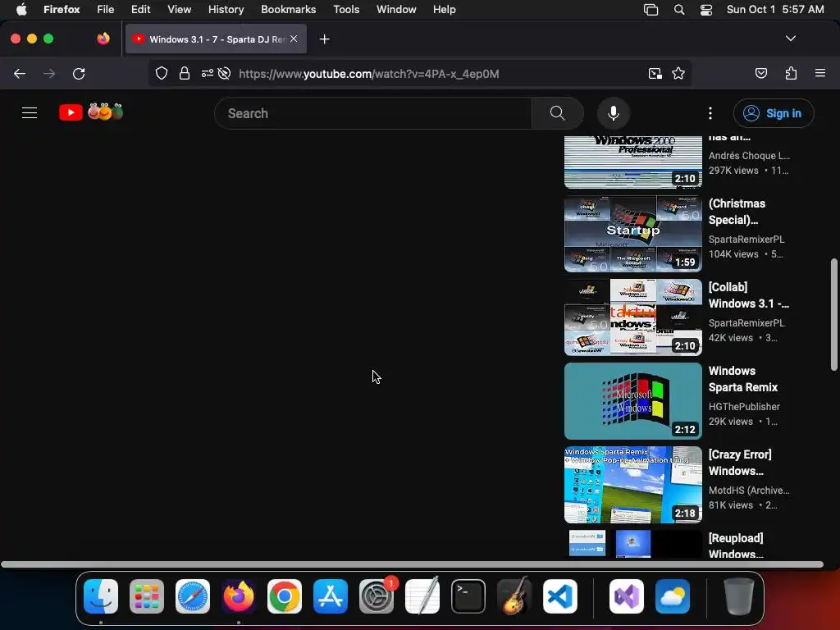Launch Google Chrome from the Dock
Viewport: 840px width, 630px height.
coord(285,596)
